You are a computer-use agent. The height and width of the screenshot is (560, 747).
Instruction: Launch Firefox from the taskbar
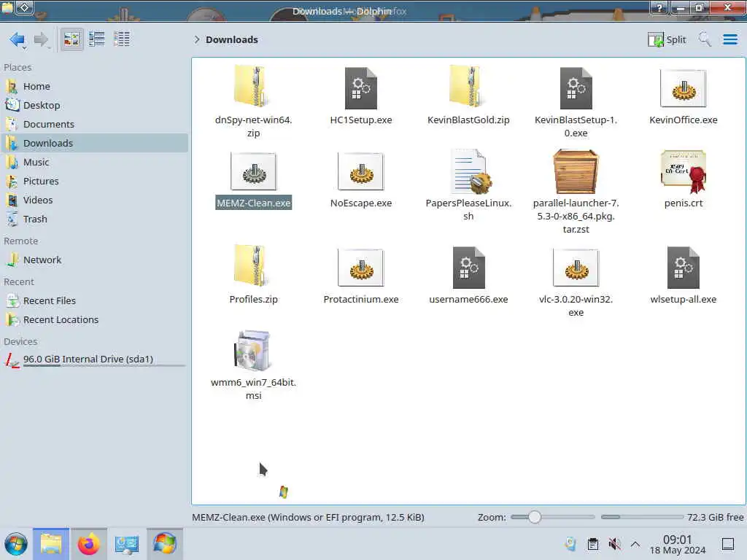point(88,544)
